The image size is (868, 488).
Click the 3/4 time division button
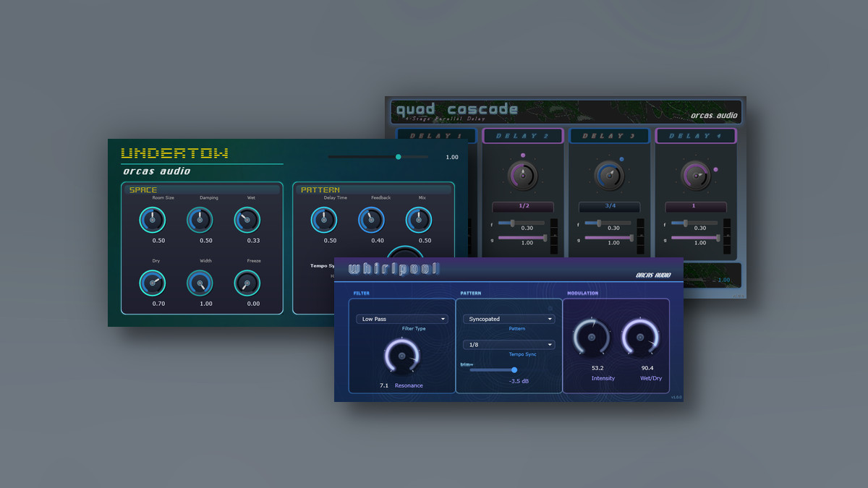click(609, 206)
